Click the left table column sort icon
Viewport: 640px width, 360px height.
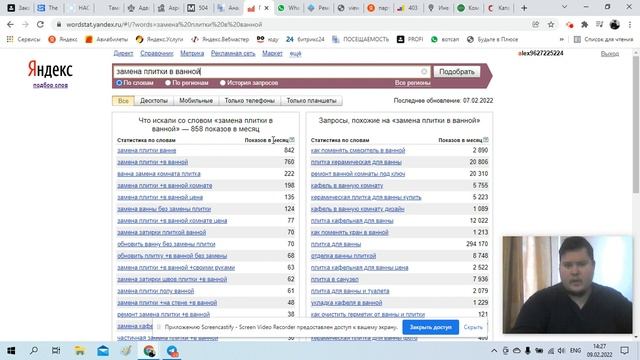(292, 140)
